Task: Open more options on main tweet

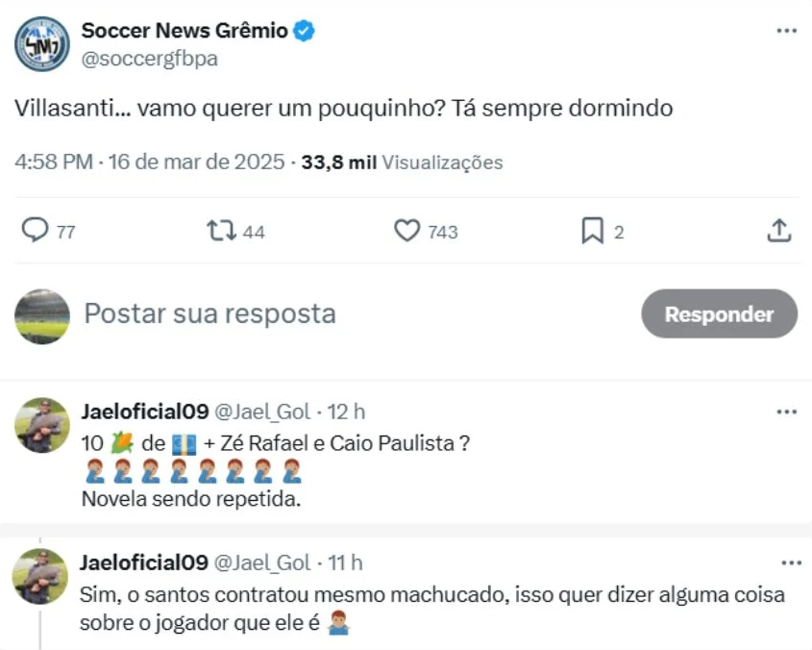Action: (x=786, y=31)
